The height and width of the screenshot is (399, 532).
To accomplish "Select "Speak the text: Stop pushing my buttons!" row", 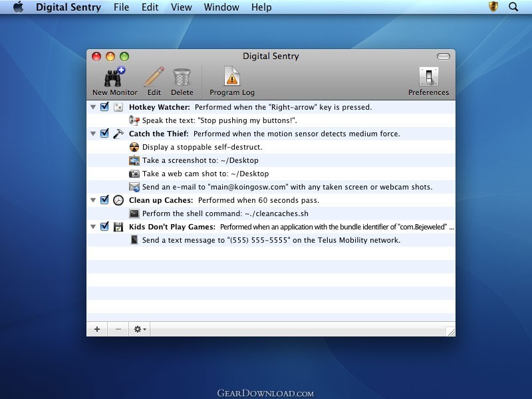I will point(219,120).
